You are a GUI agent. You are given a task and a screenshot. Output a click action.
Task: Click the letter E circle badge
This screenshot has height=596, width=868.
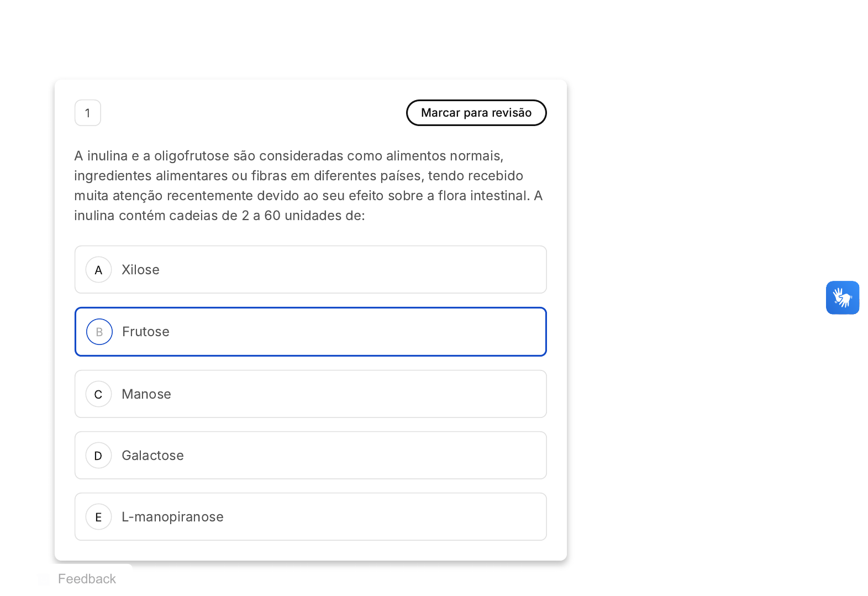[99, 517]
